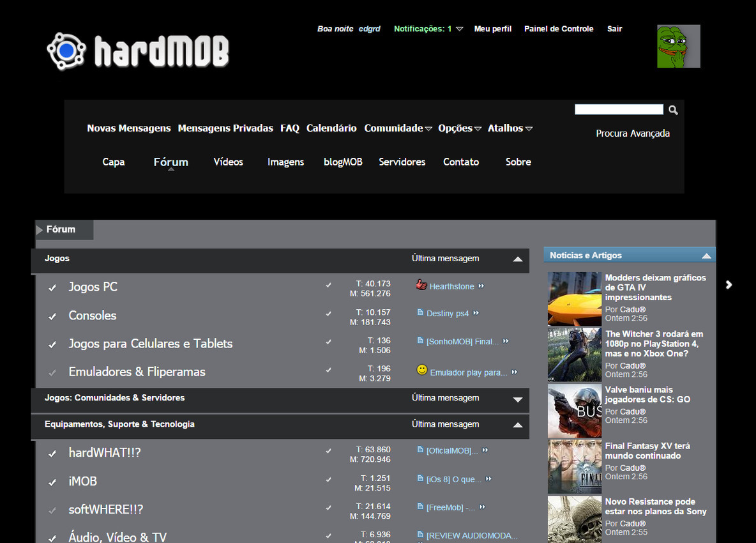This screenshot has width=756, height=543.
Task: Collapse the Jogos category
Action: tap(518, 259)
